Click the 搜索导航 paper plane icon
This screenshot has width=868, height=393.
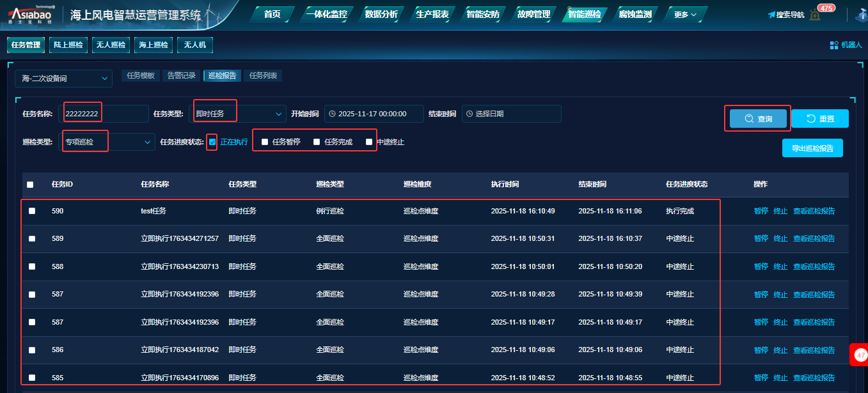(771, 15)
